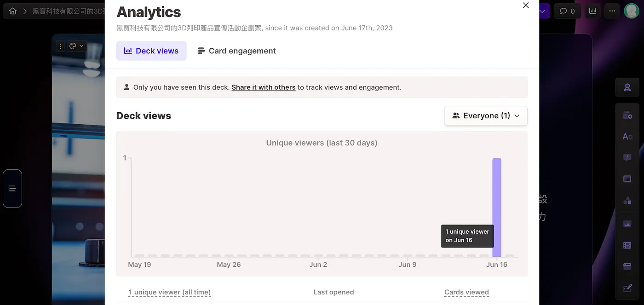Expand the purple share dropdown arrow

543,11
